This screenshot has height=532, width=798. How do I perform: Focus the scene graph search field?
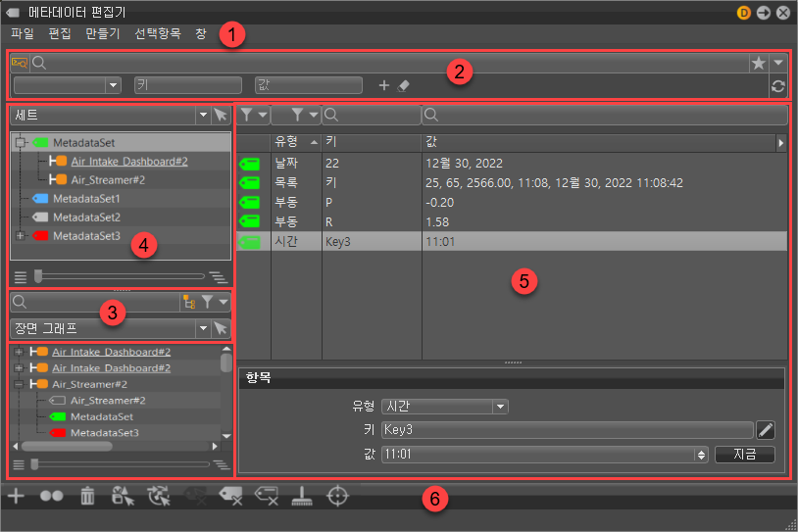[95, 302]
